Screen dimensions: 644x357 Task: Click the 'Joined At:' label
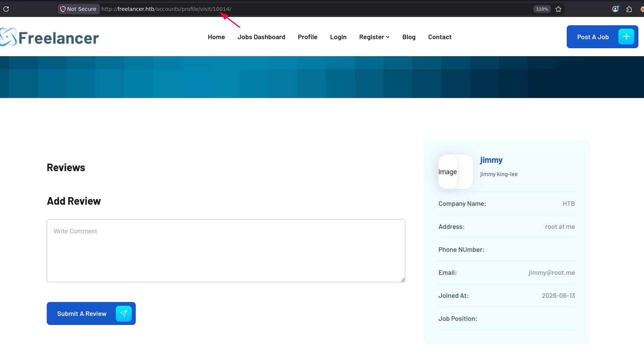454,296
